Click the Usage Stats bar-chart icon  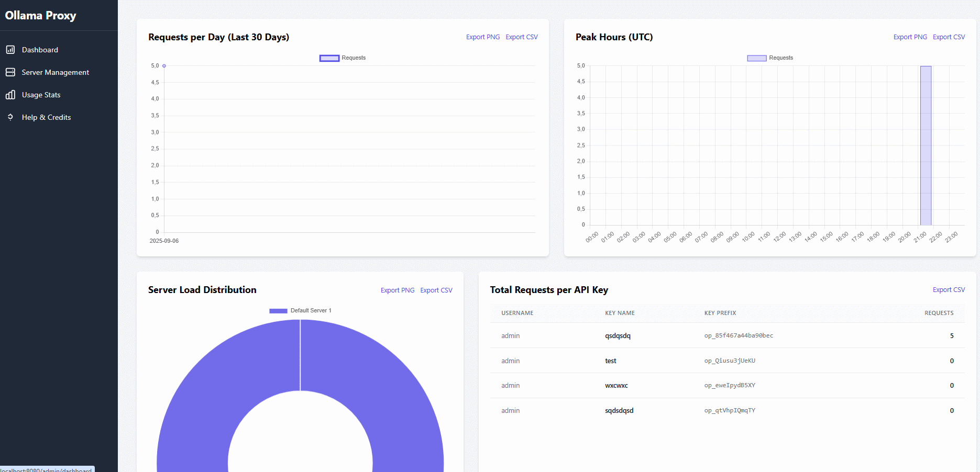tap(11, 95)
